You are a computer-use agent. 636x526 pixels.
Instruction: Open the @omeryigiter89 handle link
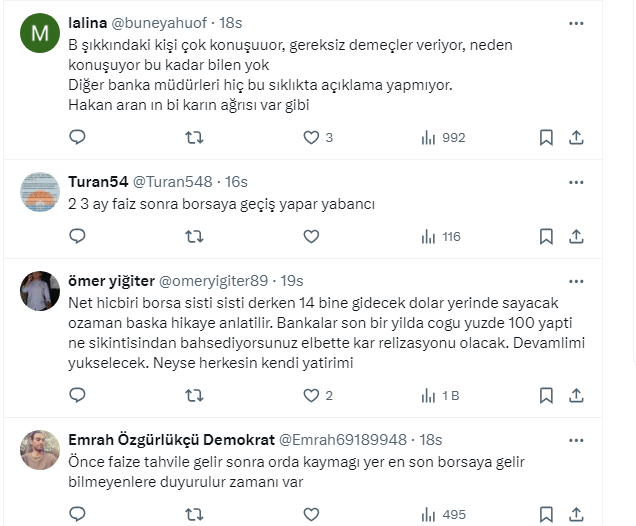(212, 280)
